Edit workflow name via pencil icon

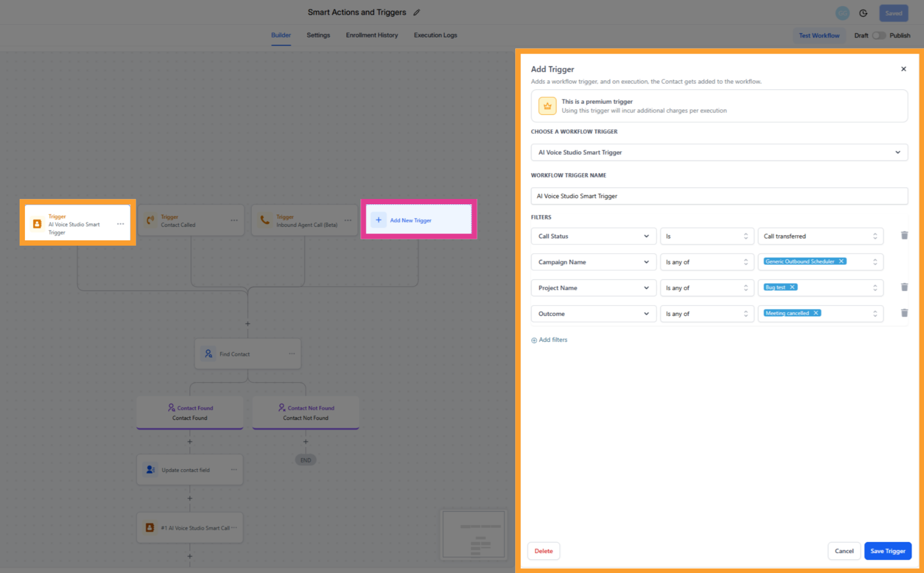tap(417, 12)
